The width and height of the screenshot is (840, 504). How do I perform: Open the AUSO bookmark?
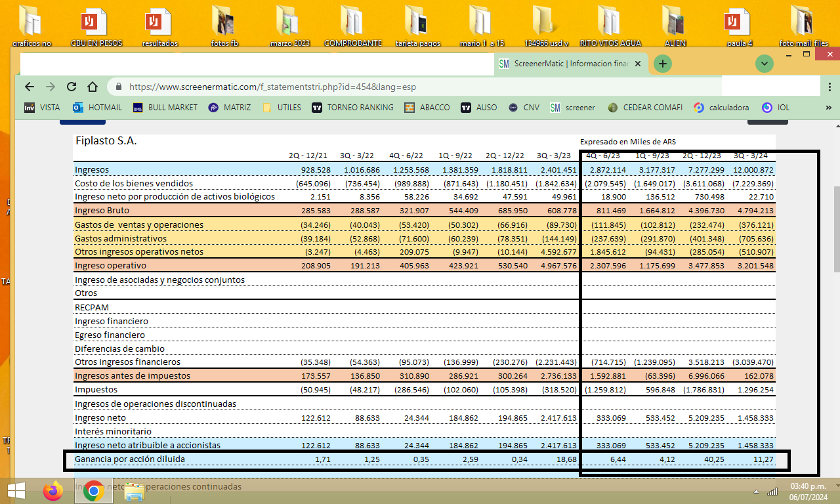click(479, 108)
